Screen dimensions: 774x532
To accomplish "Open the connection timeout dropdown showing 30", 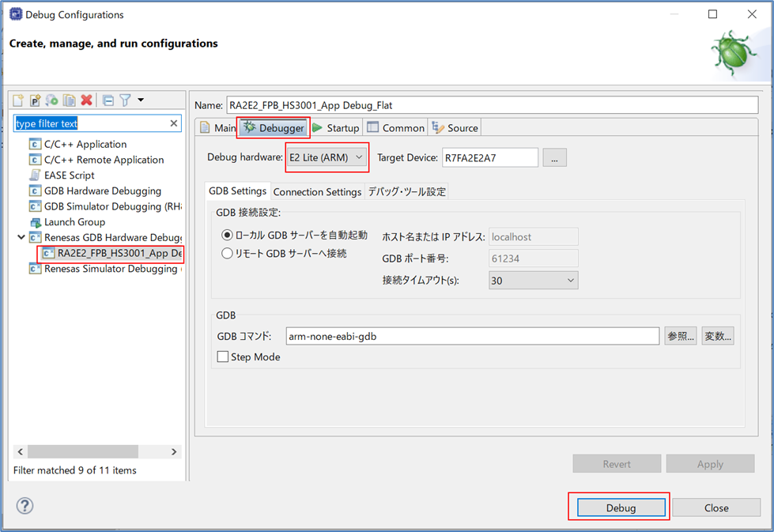I will (533, 281).
